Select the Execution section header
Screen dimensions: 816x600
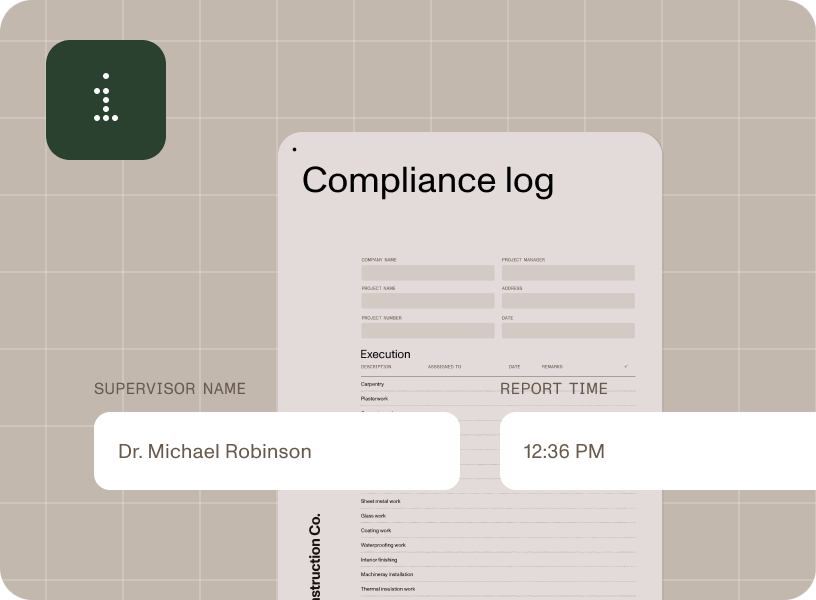click(386, 354)
